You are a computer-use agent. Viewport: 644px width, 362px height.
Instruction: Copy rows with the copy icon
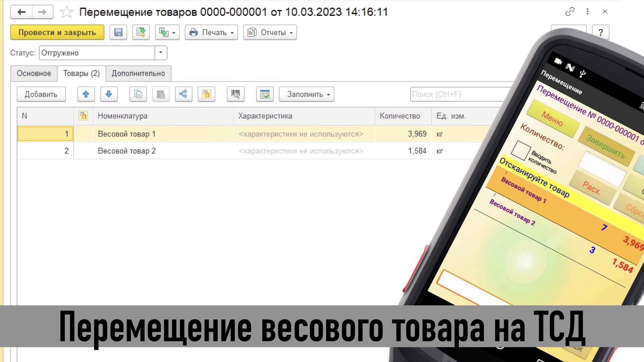coord(138,94)
